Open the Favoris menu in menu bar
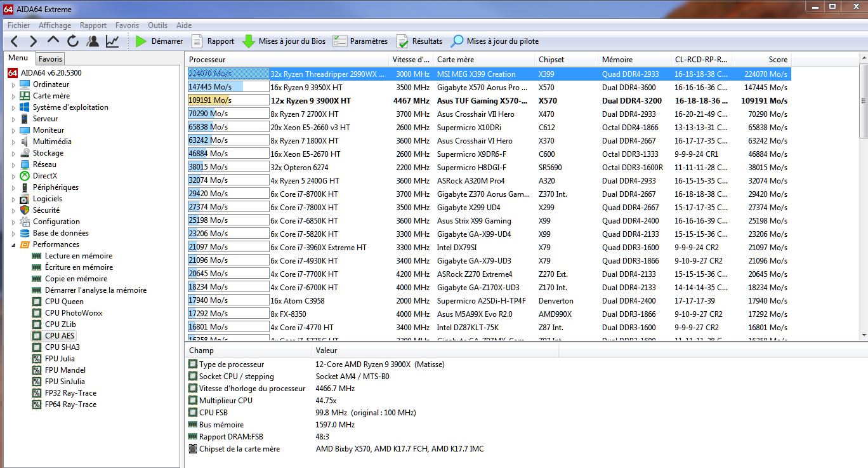868x468 pixels. click(x=127, y=25)
